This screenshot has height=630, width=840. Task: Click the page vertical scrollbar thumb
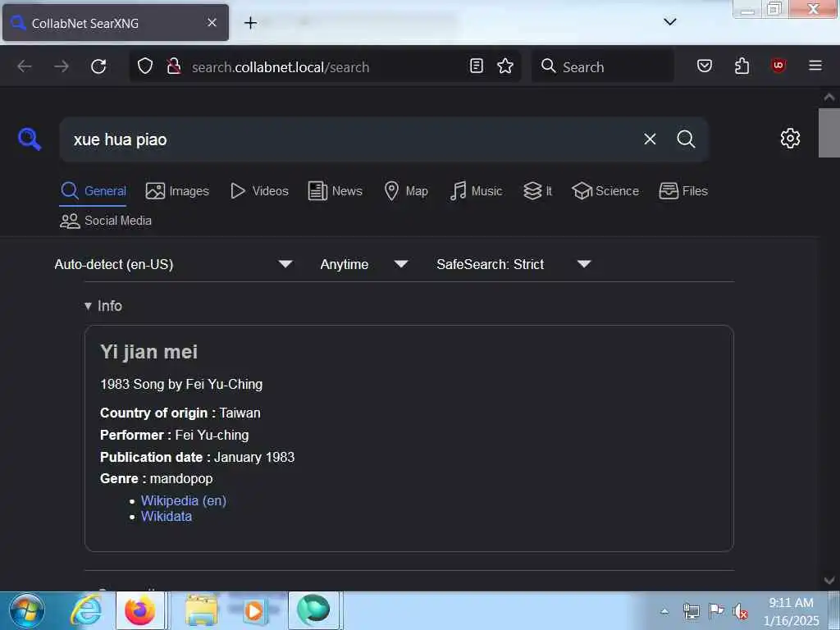(829, 133)
